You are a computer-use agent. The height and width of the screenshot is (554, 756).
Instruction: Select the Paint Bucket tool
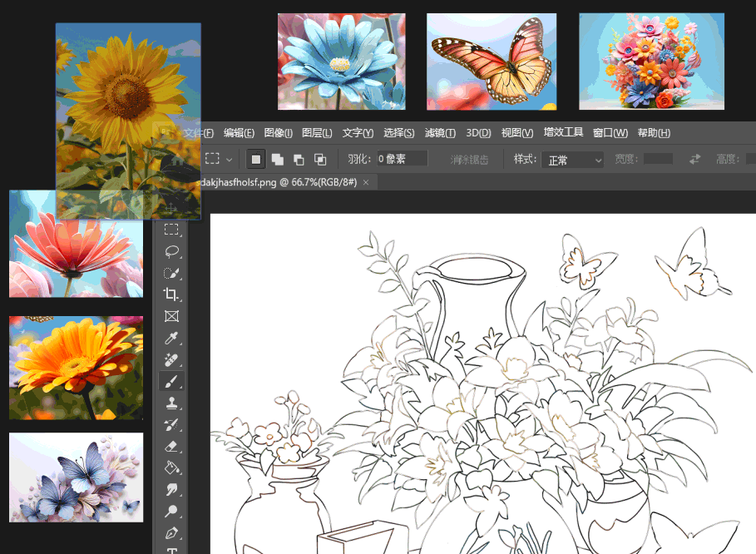(172, 467)
